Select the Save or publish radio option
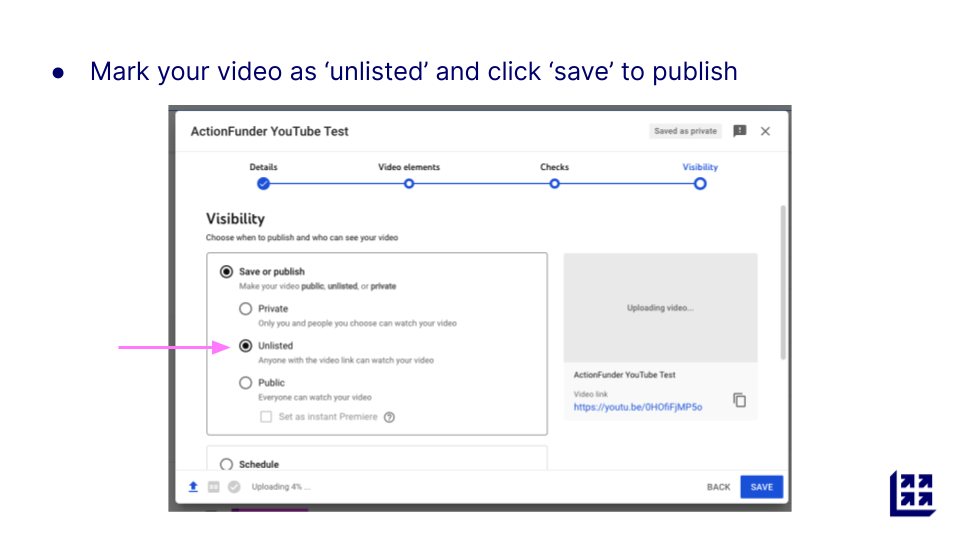The height and width of the screenshot is (540, 960). pyautogui.click(x=227, y=271)
